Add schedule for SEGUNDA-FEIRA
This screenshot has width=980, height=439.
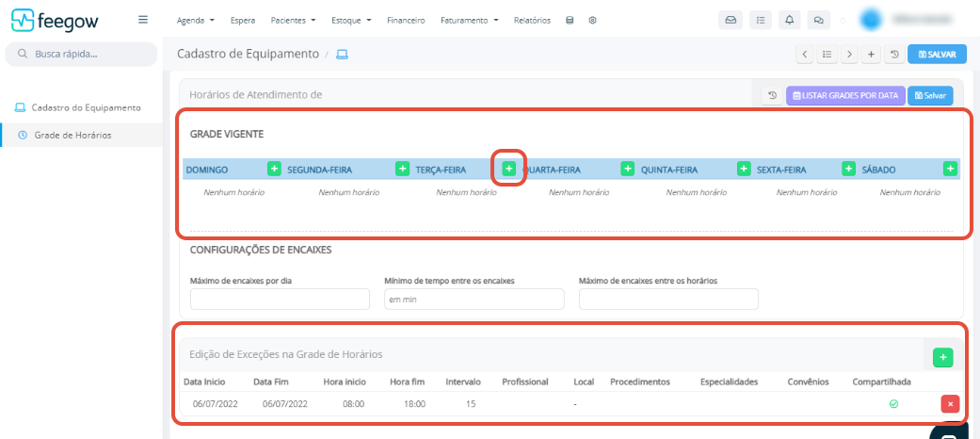403,169
